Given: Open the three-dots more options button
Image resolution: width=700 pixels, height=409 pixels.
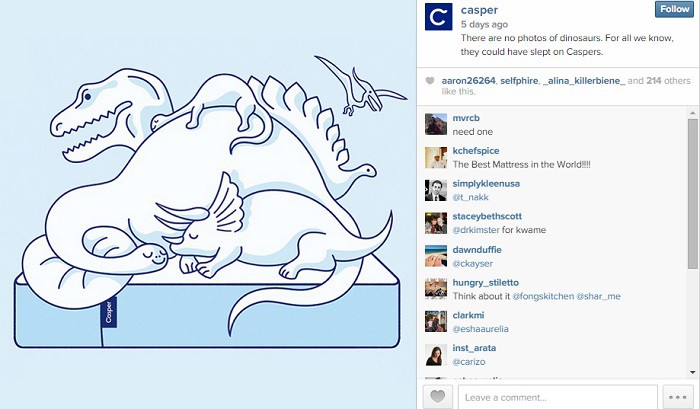Looking at the screenshot, I should (x=677, y=396).
